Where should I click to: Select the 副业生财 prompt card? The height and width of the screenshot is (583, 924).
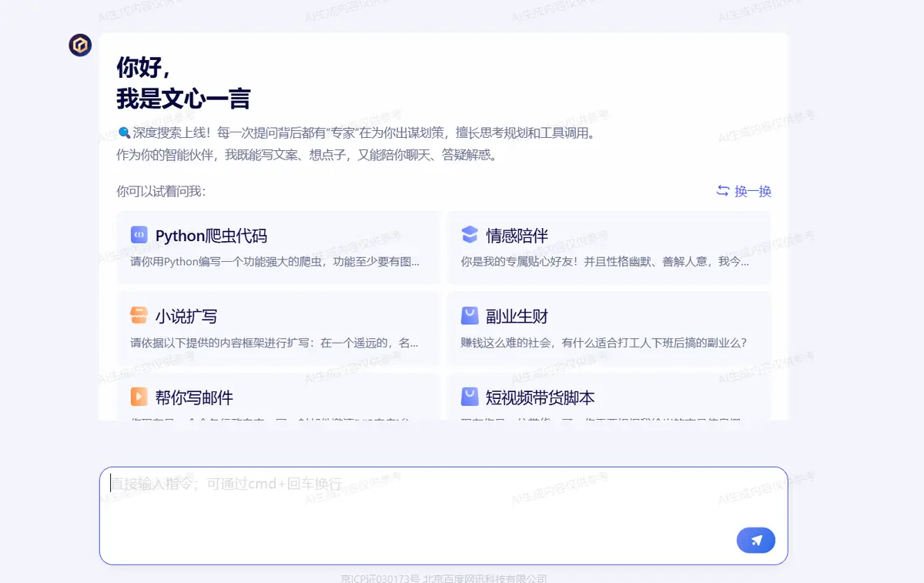coord(609,329)
